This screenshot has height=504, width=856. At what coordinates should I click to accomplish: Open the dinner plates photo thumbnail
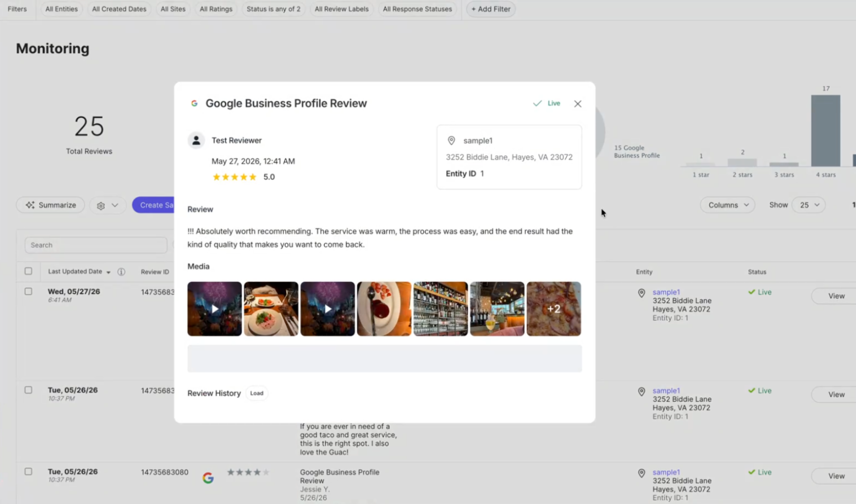pos(271,309)
